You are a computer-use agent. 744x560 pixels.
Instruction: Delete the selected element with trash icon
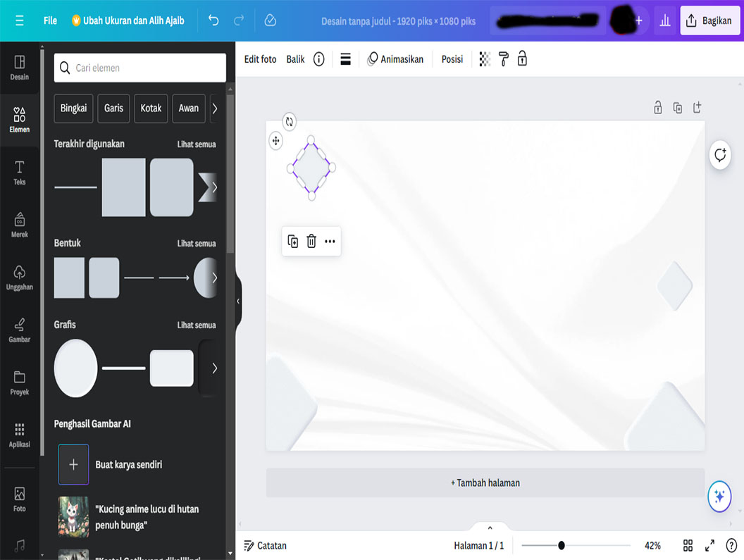tap(311, 242)
